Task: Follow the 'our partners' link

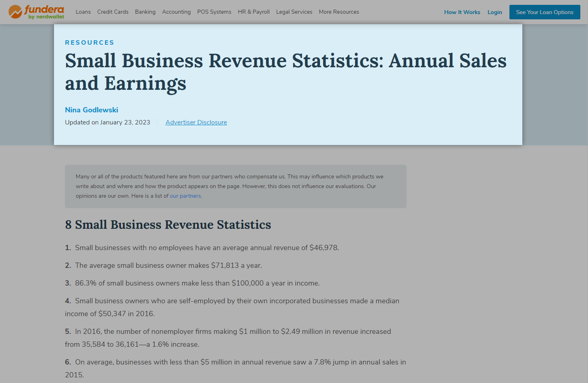Action: pos(185,196)
